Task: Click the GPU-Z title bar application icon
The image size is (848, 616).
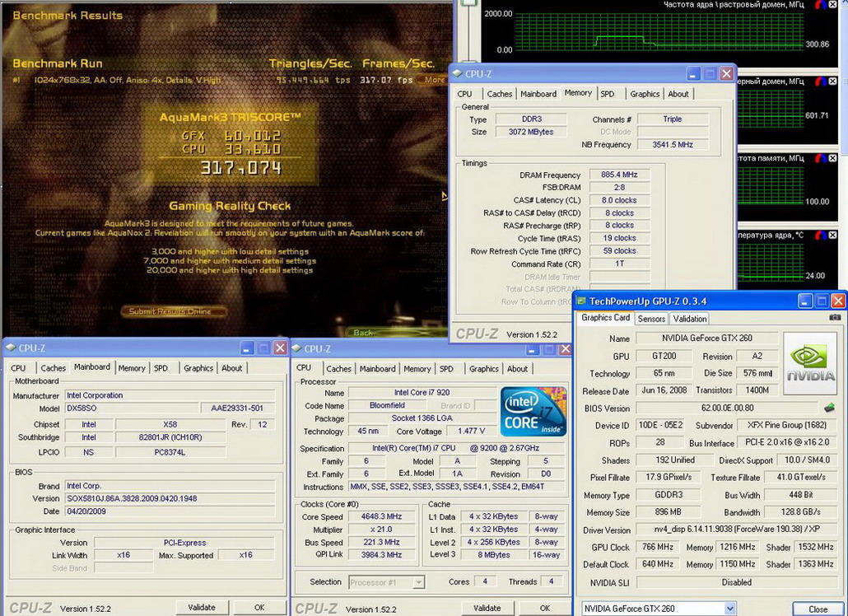Action: pyautogui.click(x=581, y=301)
